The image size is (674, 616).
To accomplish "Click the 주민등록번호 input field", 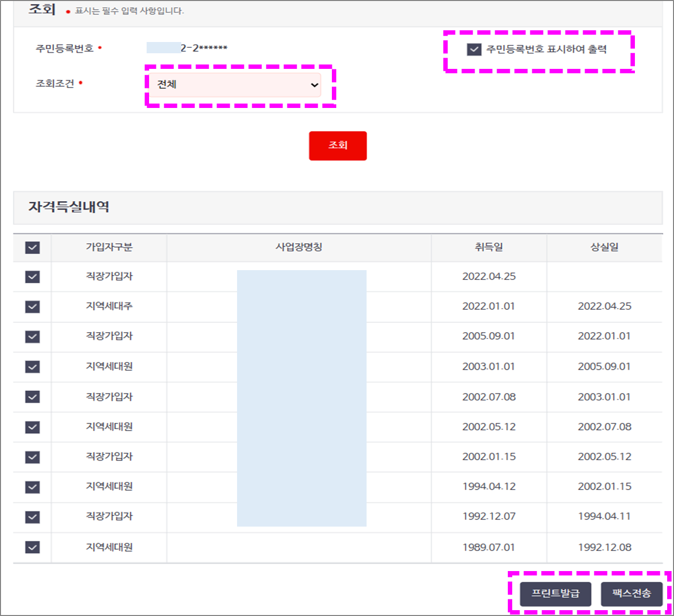I will pyautogui.click(x=186, y=47).
